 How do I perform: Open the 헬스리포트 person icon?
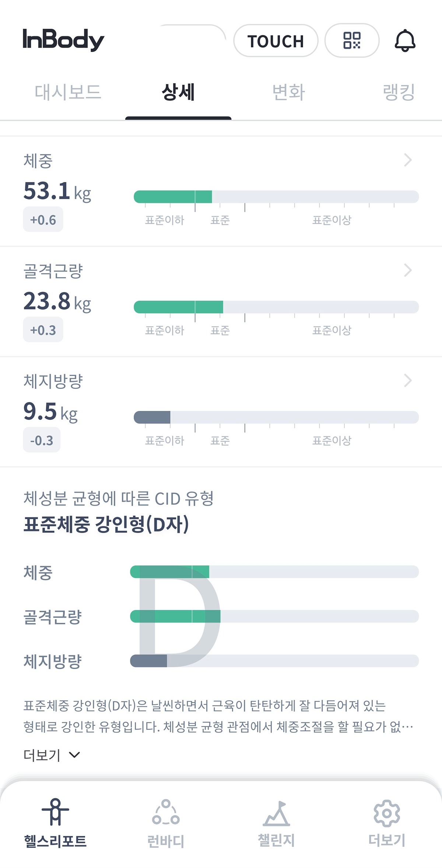[55, 812]
